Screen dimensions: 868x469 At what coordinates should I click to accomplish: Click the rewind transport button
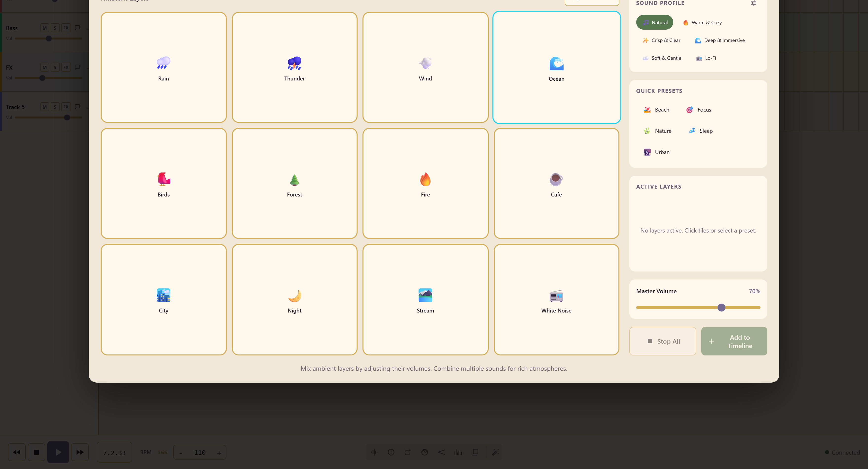17,452
